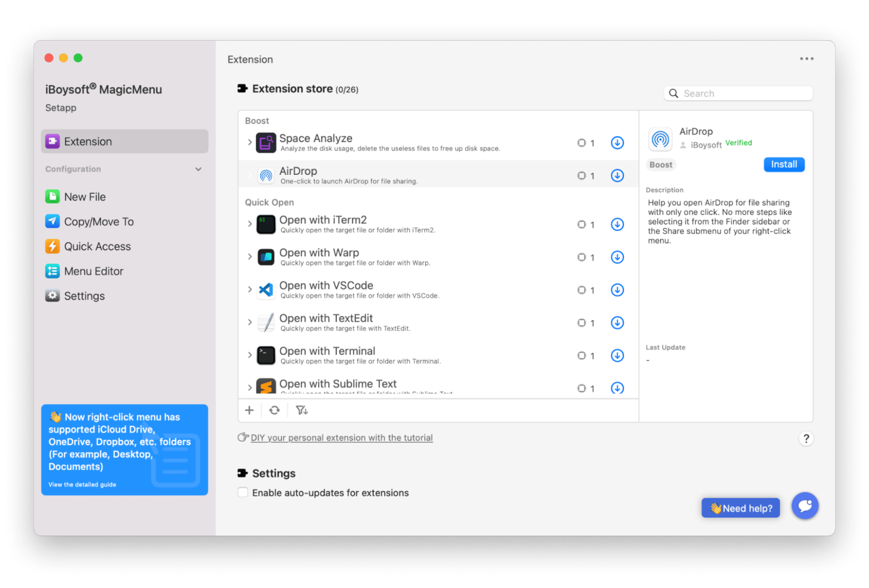Click the Warp app icon

pyautogui.click(x=266, y=257)
